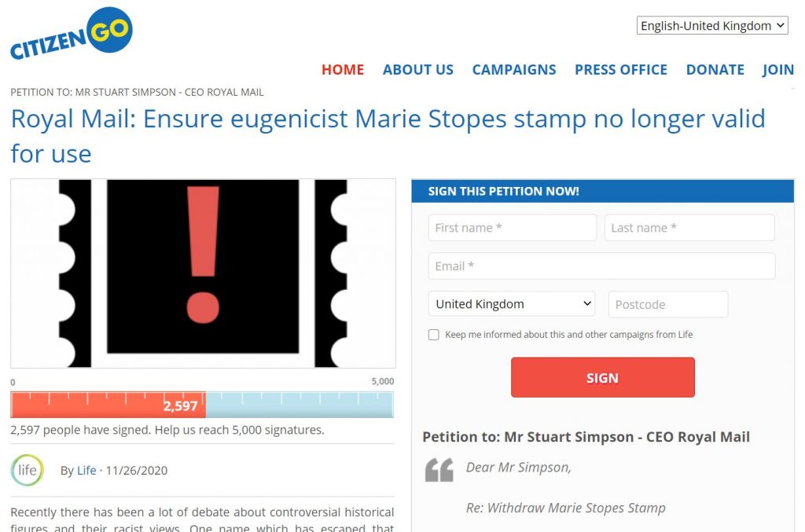Tick the keep me informed checkbox
Viewport: 805px width, 532px height.
[434, 335]
